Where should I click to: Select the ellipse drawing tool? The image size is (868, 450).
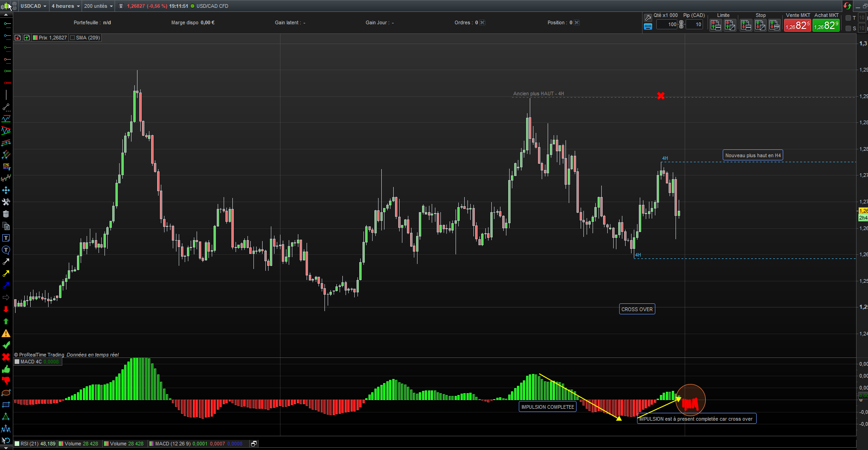[x=6, y=393]
